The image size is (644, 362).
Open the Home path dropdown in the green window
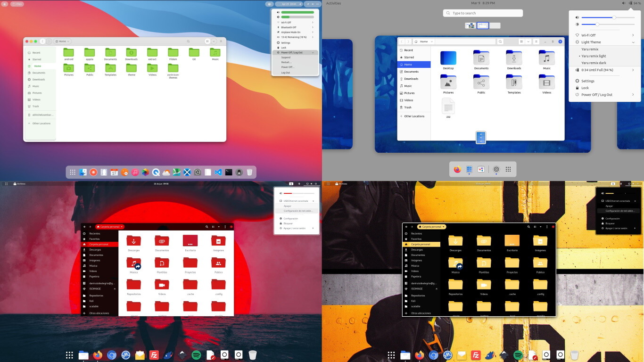[63, 41]
